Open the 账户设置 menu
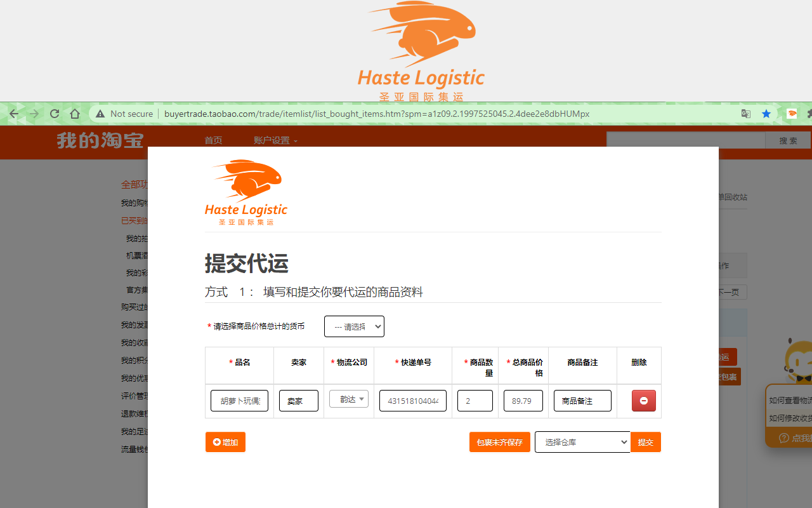Screen dimensions: 812x508 [x=275, y=140]
